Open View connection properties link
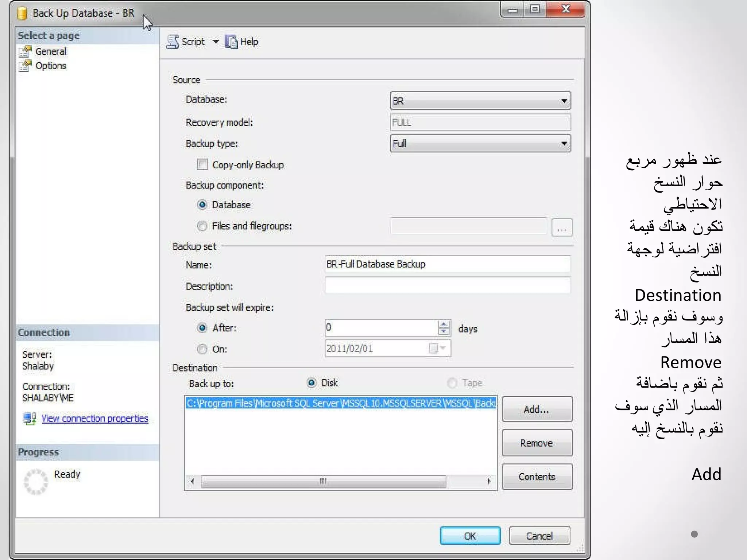 [94, 419]
